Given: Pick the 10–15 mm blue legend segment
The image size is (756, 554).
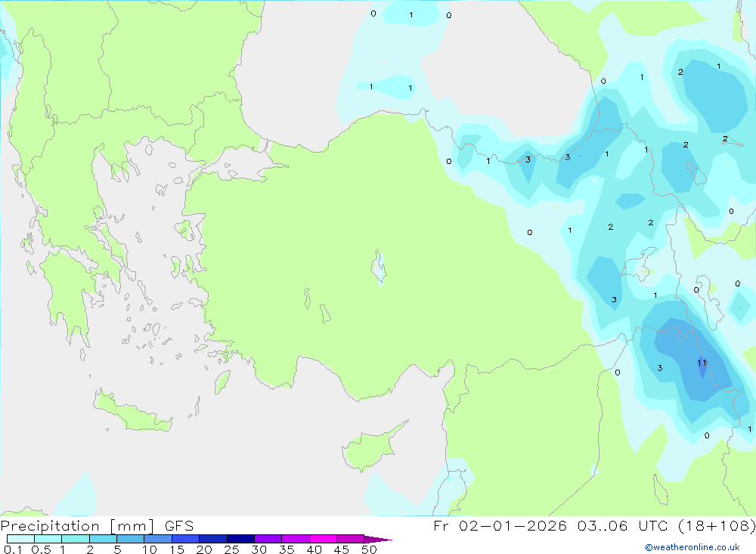Looking at the screenshot, I should (x=158, y=539).
